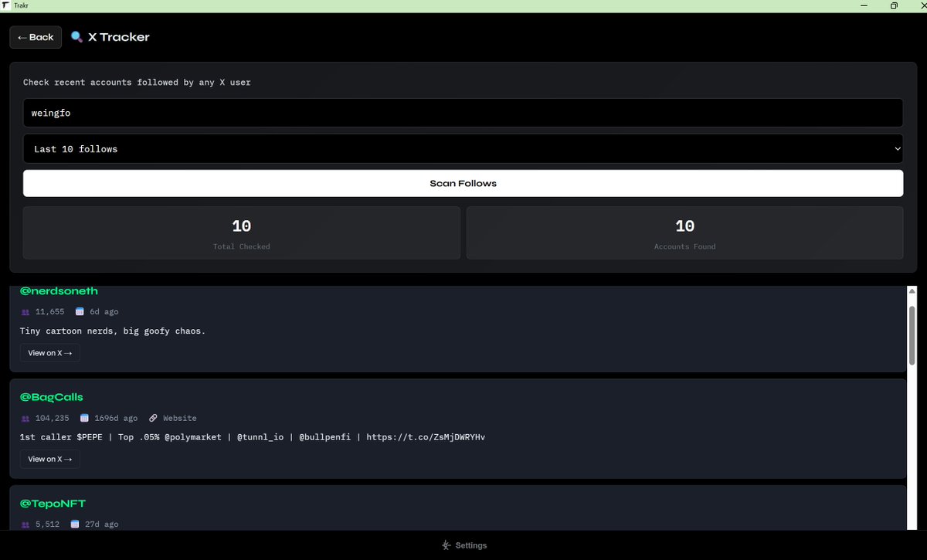Restore down the Trakr window
Screen dimensions: 927x560
coord(894,5)
